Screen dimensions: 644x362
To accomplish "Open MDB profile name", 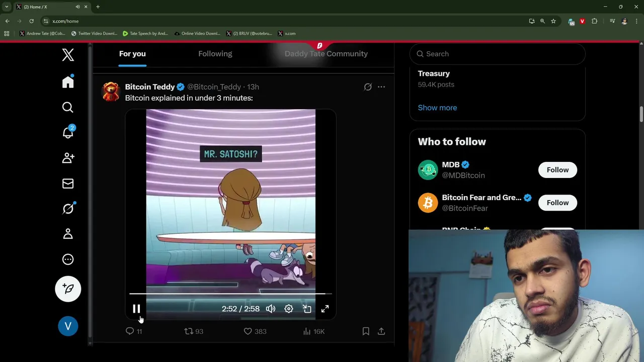I will 450,164.
